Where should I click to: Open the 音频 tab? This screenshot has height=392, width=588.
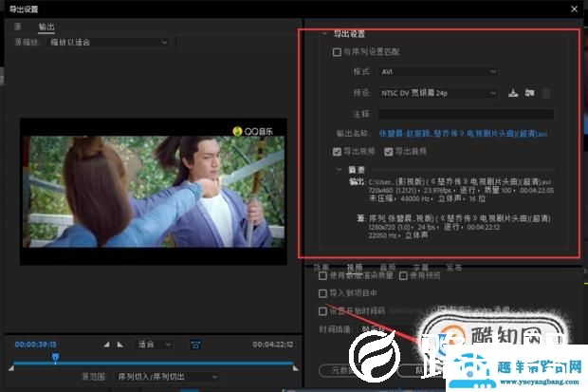pyautogui.click(x=387, y=267)
